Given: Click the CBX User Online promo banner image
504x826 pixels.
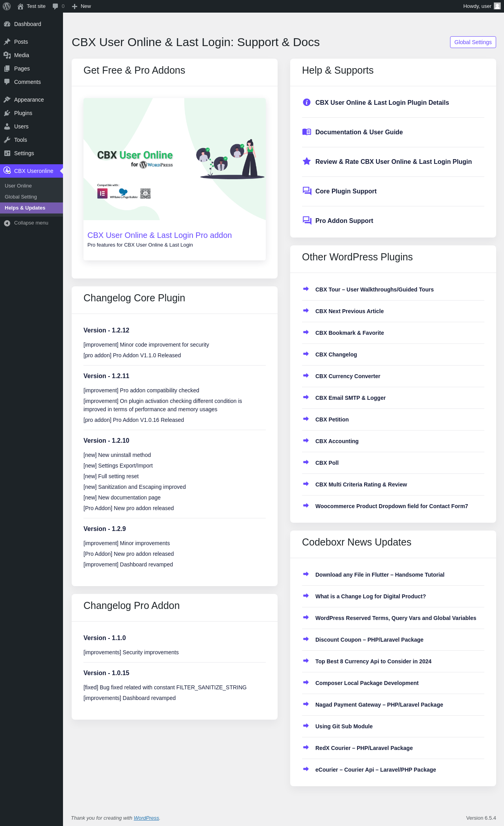Looking at the screenshot, I should tap(174, 159).
